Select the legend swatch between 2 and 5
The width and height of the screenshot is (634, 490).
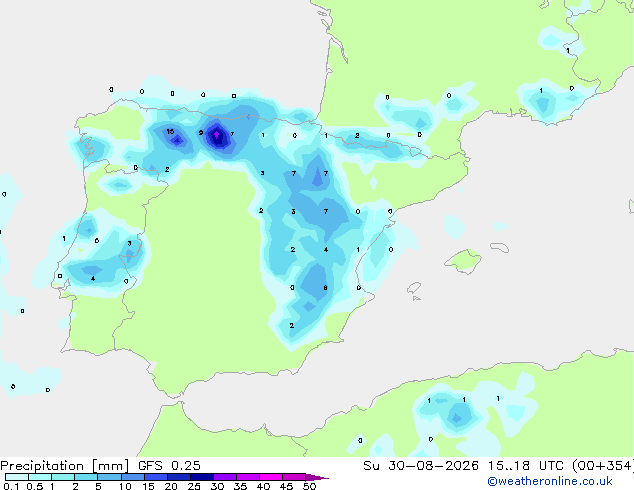(x=86, y=477)
